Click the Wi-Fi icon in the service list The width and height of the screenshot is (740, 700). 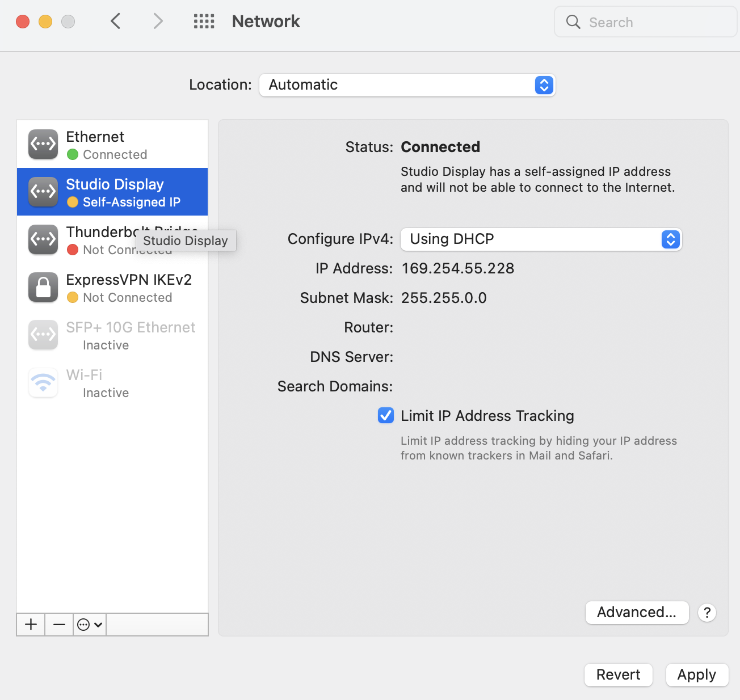[x=43, y=382]
